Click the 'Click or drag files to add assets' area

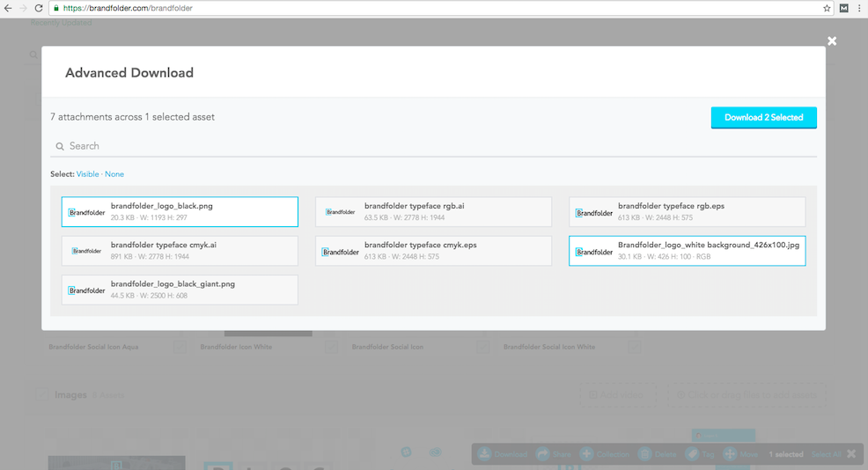(747, 395)
